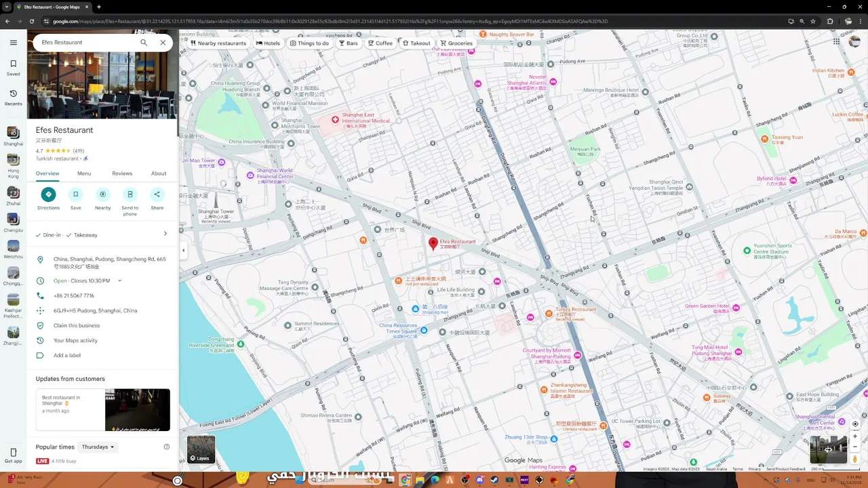Screen dimensions: 868x488
Task: Select the Hotels filter chip
Action: pyautogui.click(x=268, y=43)
